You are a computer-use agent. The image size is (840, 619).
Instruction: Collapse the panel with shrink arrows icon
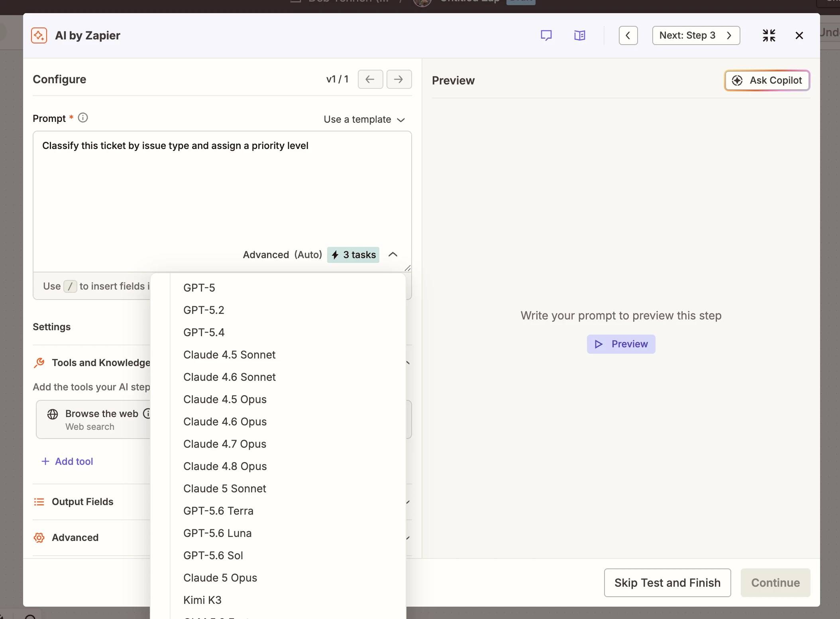point(769,35)
